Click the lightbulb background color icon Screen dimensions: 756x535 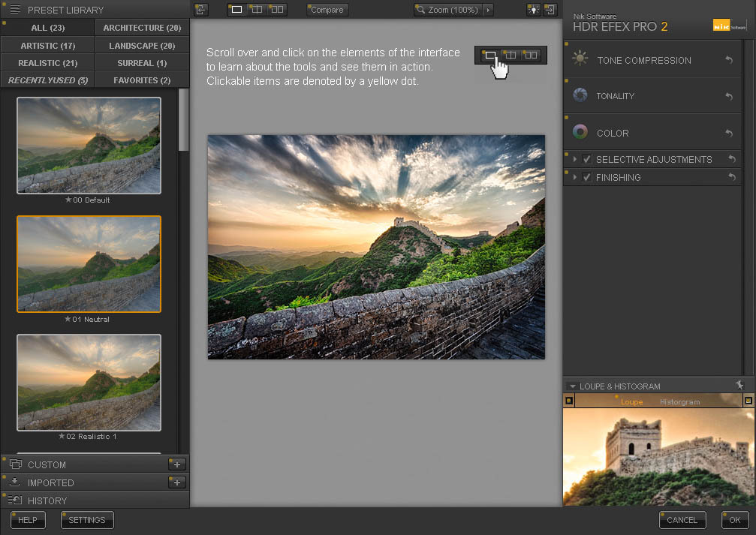(533, 10)
